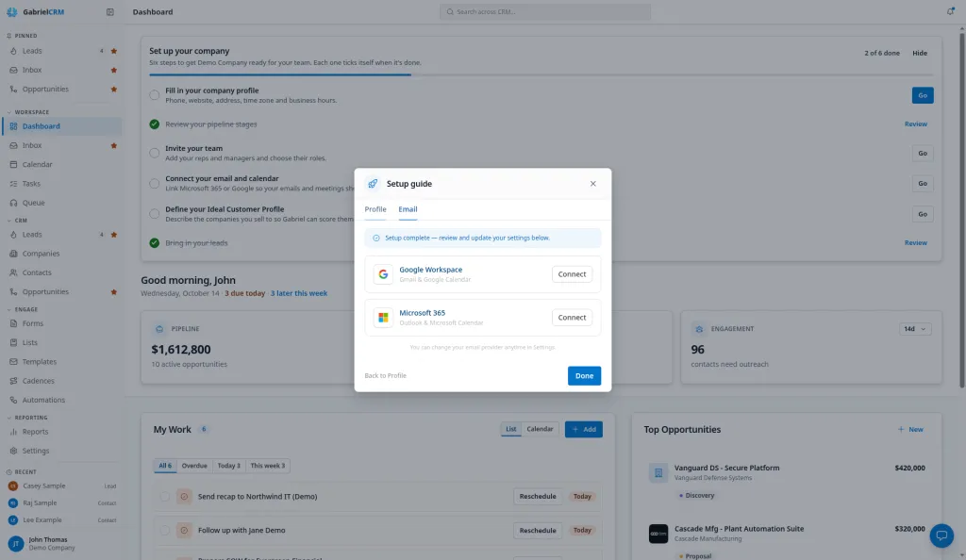This screenshot has width=966, height=560.
Task: Click the setup progress bar
Action: (x=541, y=75)
